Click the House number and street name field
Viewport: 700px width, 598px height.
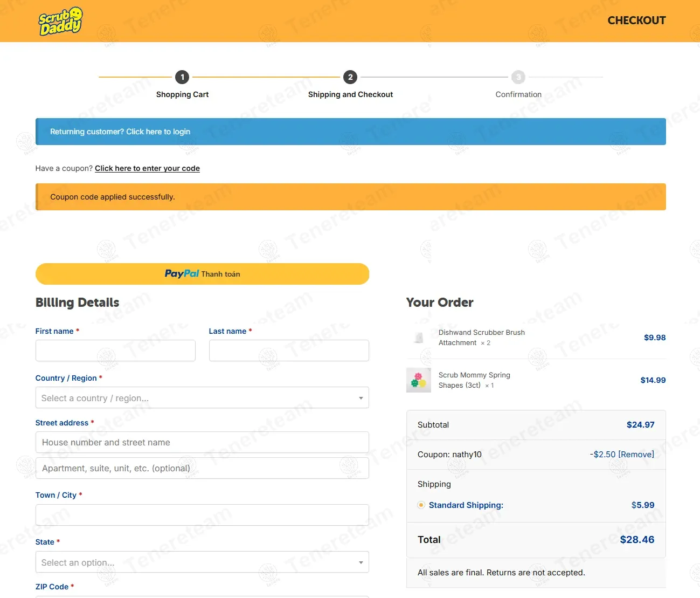[x=202, y=442]
